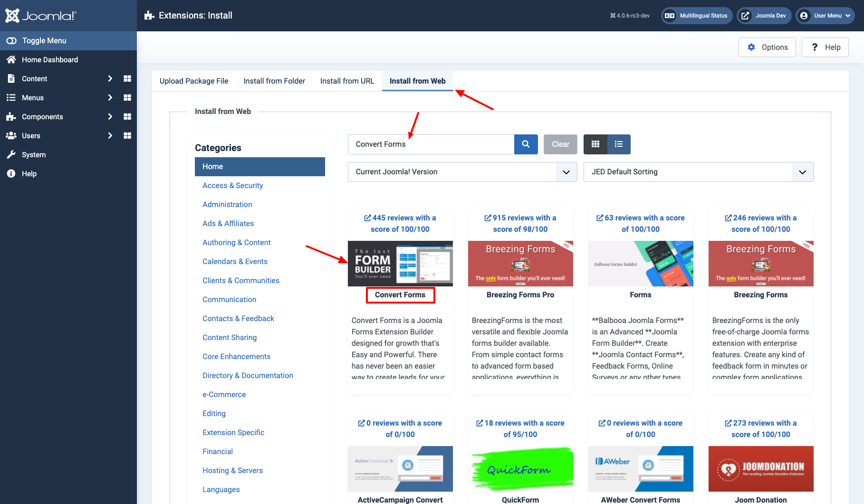
Task: Click the Convert Forms extension title
Action: [x=400, y=295]
